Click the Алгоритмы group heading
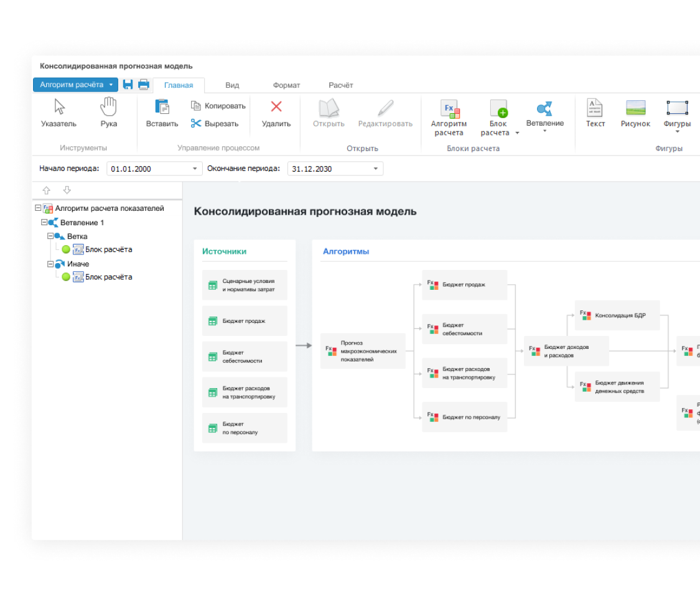 click(x=346, y=251)
